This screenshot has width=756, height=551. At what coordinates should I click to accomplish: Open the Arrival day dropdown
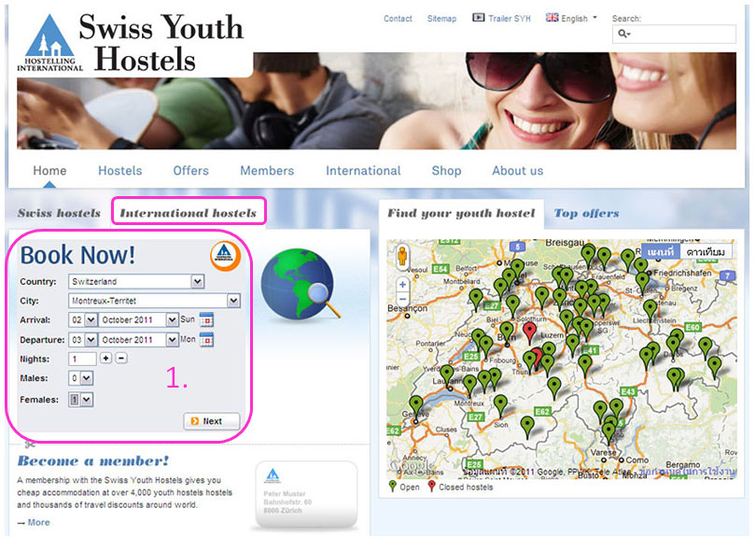[83, 320]
